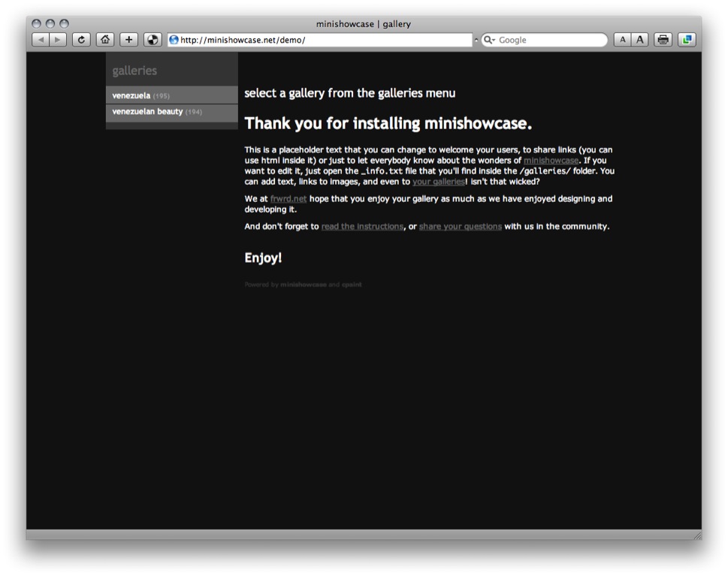Click the window minimize button

[50, 23]
